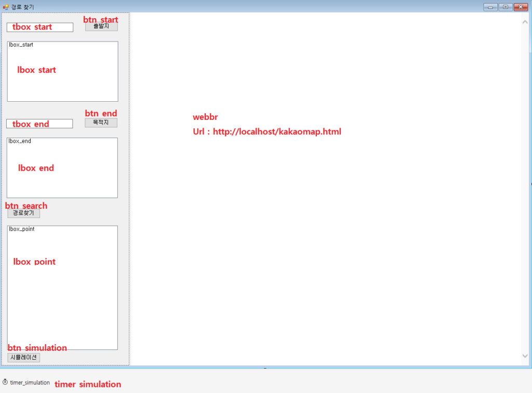Click the 출발지 (start point) button
This screenshot has width=532, height=393.
click(101, 25)
